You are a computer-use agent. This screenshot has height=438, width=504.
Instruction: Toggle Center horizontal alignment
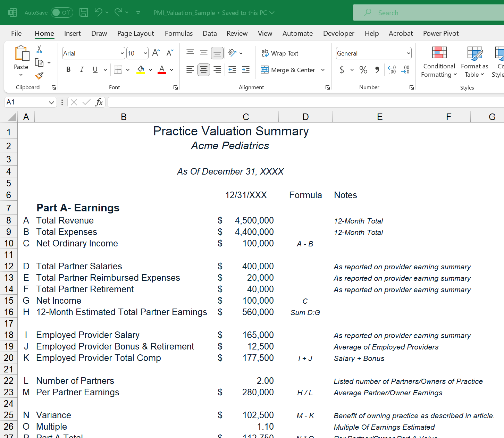point(204,70)
